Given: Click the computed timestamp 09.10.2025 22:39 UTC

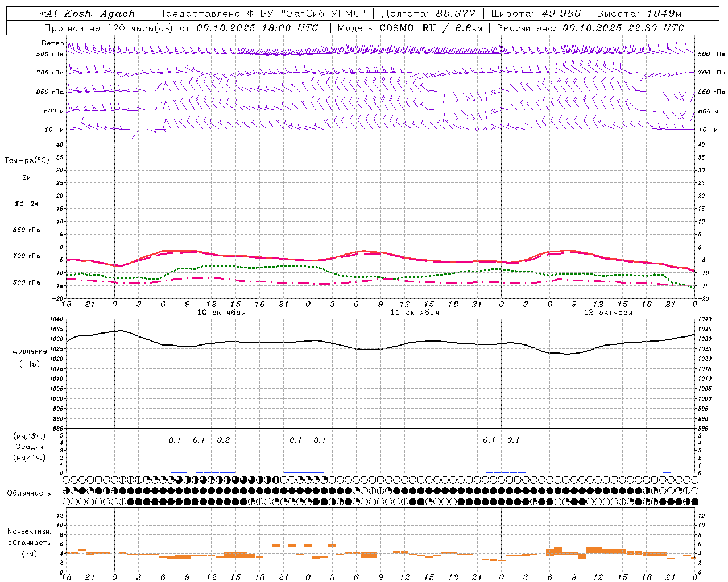Looking at the screenshot, I should click(x=623, y=28).
